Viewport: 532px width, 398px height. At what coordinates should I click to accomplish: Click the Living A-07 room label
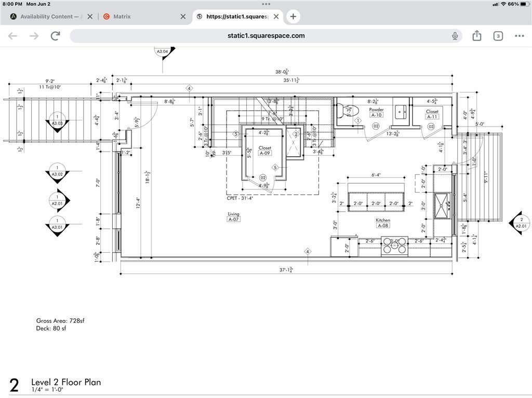coord(233,217)
